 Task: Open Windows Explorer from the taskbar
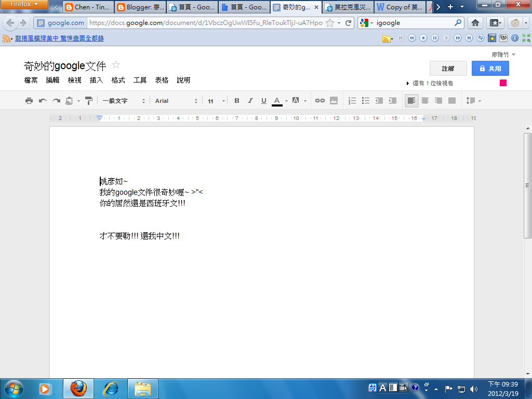[143, 389]
